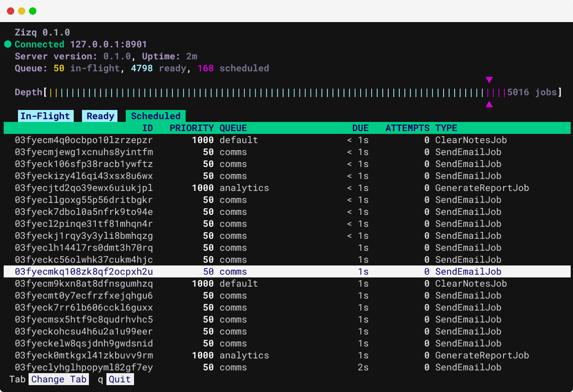Image resolution: width=573 pixels, height=392 pixels.
Task: Click the upper magenta depth marker triangle
Action: pos(489,80)
